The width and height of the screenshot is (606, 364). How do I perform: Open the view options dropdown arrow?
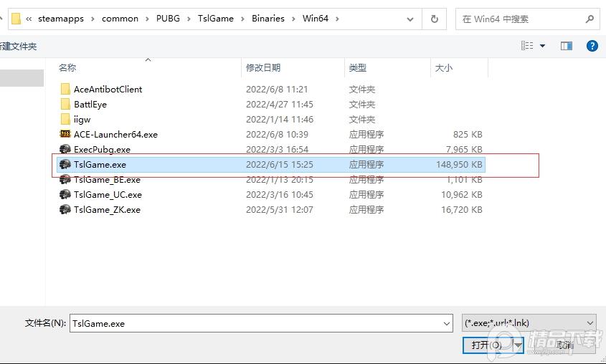click(x=542, y=46)
